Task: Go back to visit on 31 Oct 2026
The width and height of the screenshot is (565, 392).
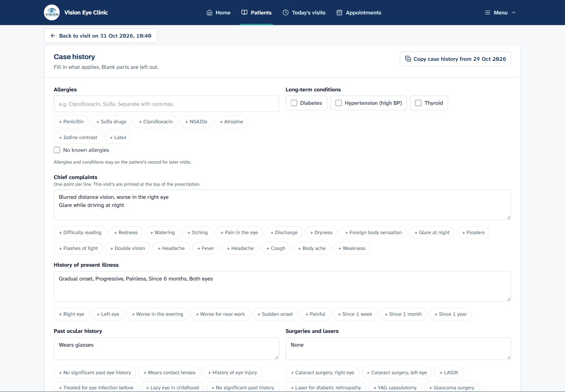Action: coord(101,36)
